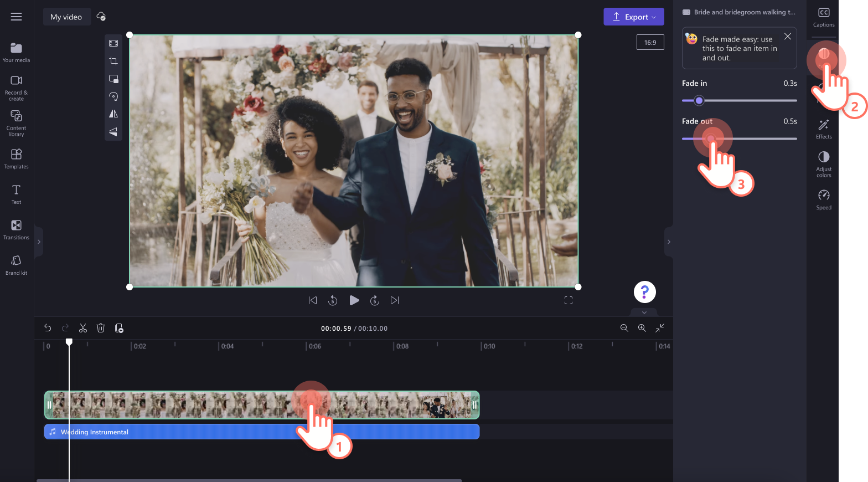The width and height of the screenshot is (868, 482).
Task: Close the fade tip popup
Action: coord(788,37)
